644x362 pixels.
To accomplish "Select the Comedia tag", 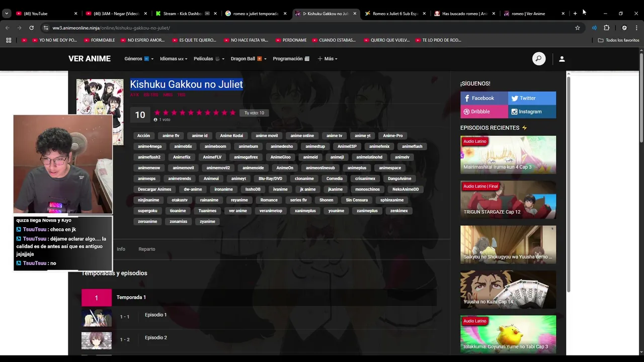I will point(335,178).
